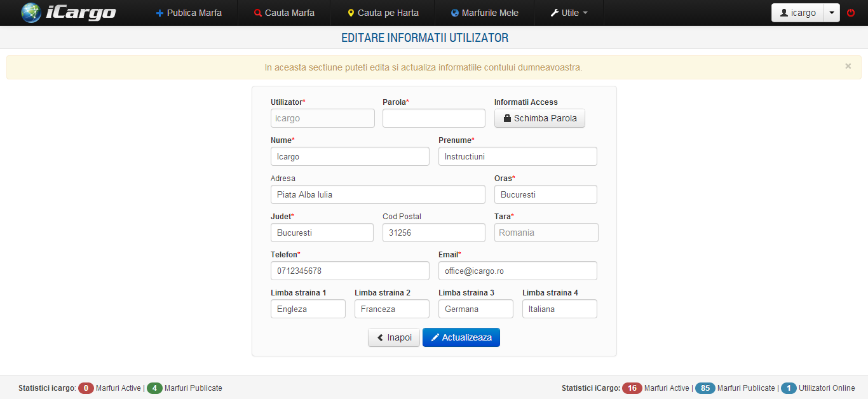
Task: Click the icargo user profile button
Action: pyautogui.click(x=797, y=13)
